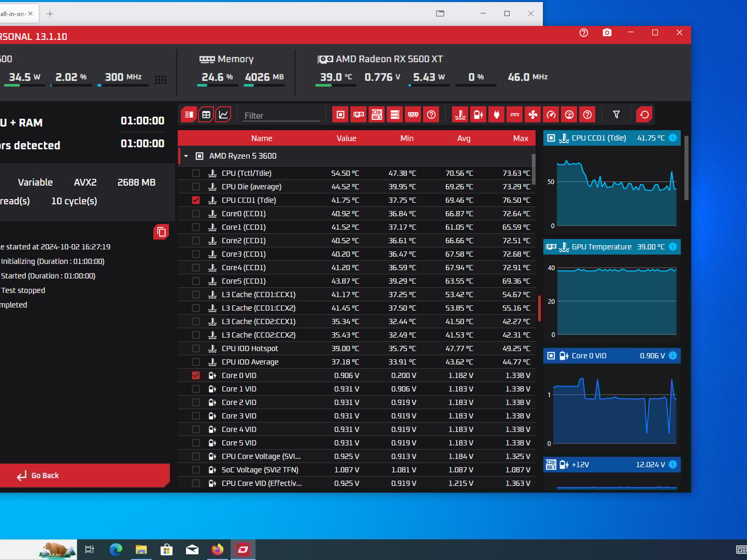This screenshot has width=747, height=560.
Task: Uncheck the CPU CCD1 (Tdie) checkbox
Action: (196, 200)
